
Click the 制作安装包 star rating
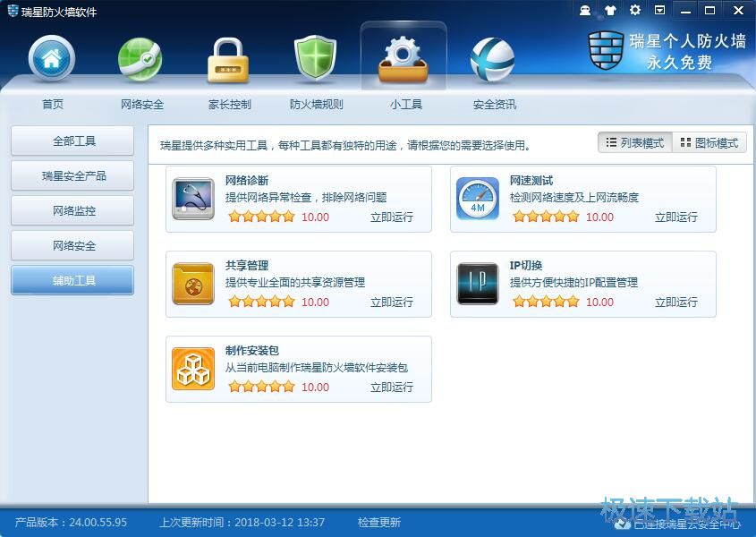click(261, 387)
